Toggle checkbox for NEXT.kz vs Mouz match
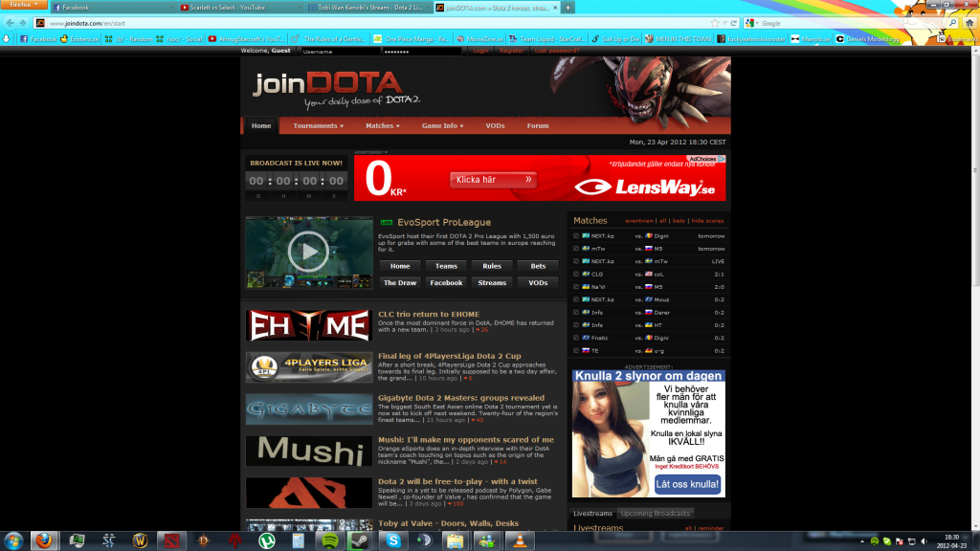Viewport: 980px width, 551px height. click(x=575, y=299)
